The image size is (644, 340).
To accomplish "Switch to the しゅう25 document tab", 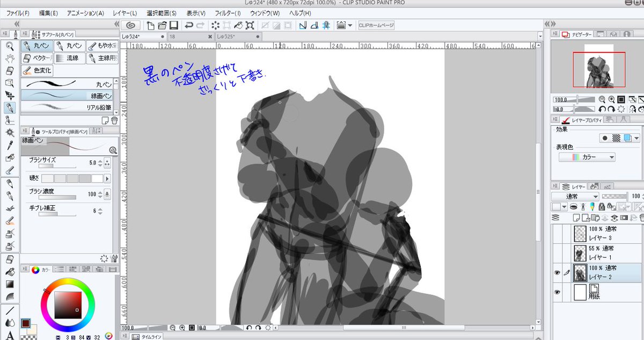I will click(x=228, y=37).
